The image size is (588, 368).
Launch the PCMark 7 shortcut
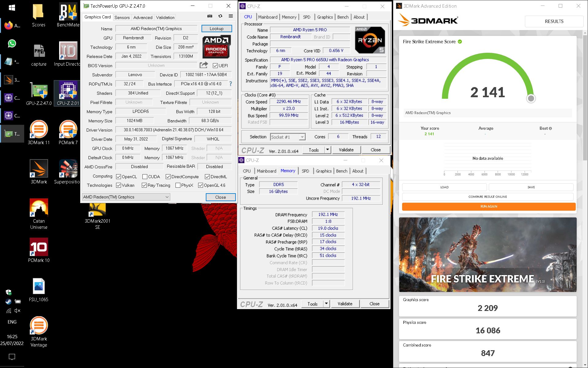[x=68, y=133]
